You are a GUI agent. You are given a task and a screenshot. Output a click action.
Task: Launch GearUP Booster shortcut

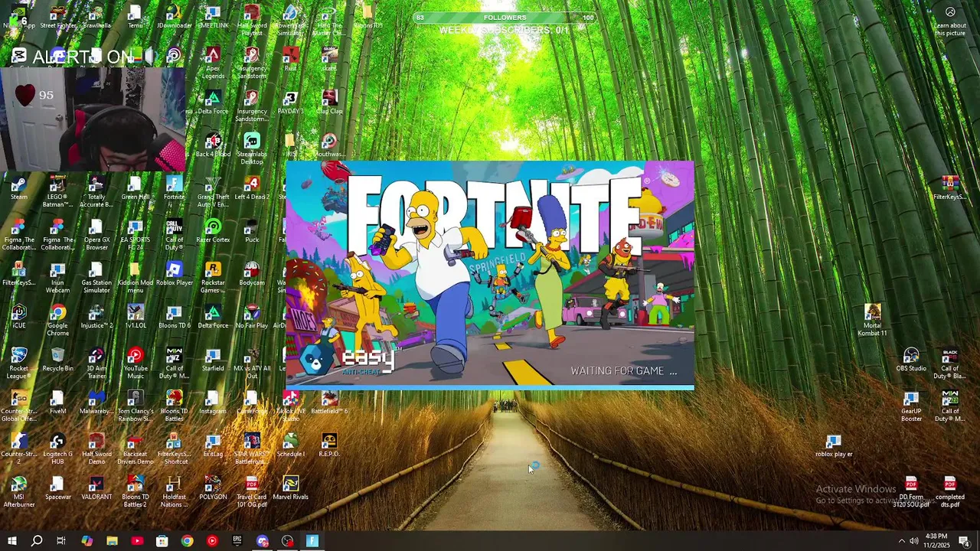point(911,406)
